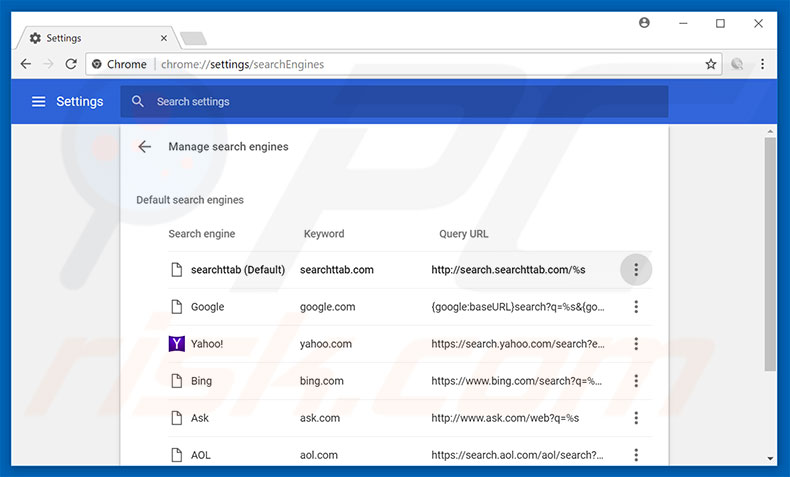Click the scrollbar up arrow
The image size is (790, 477).
770,131
